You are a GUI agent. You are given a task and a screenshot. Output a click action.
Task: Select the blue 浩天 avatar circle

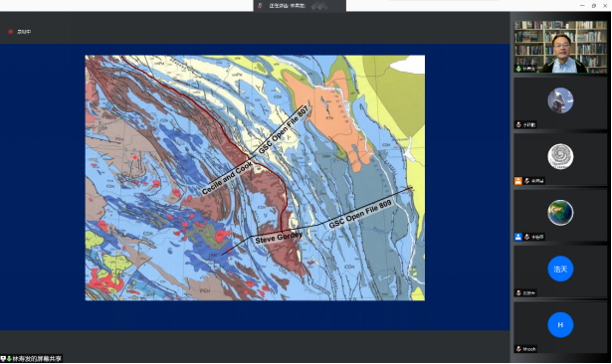pos(560,269)
